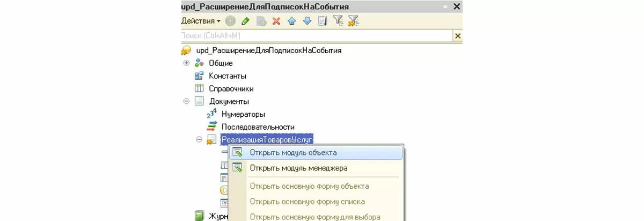Select the РеализацияТоваровУслуг document
The image size is (644, 221).
pos(267,139)
